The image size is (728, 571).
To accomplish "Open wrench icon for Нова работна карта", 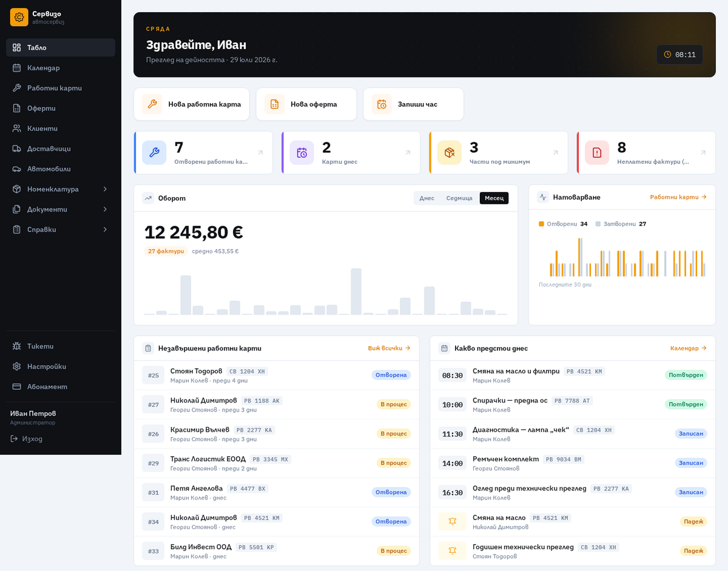I will point(152,104).
